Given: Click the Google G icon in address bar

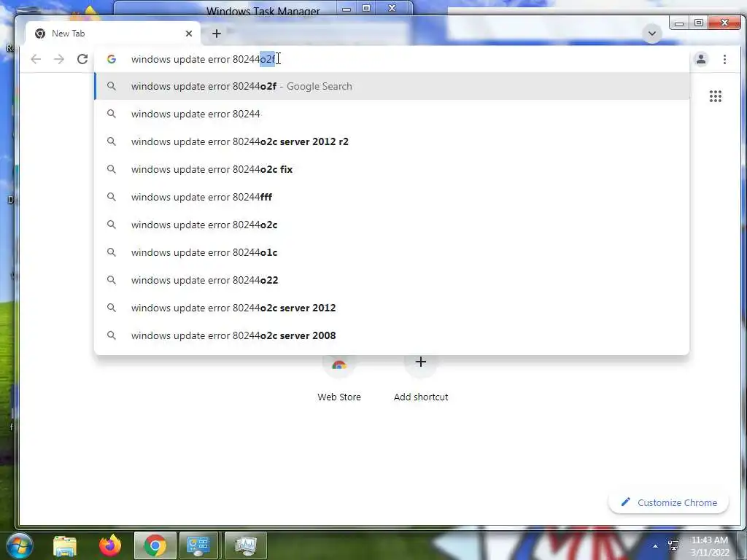Looking at the screenshot, I should pyautogui.click(x=112, y=59).
